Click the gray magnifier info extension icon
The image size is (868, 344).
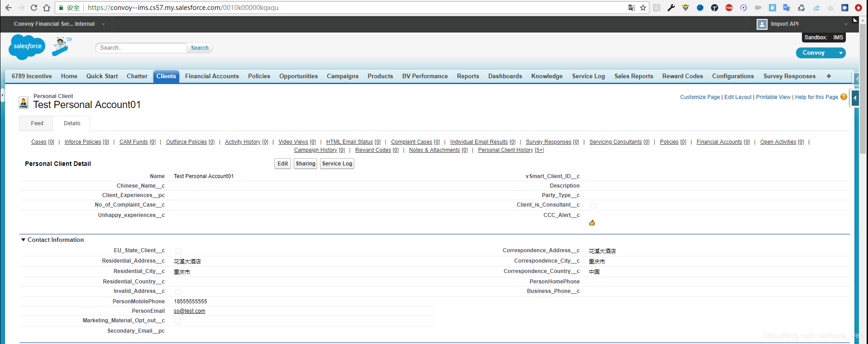click(x=657, y=8)
